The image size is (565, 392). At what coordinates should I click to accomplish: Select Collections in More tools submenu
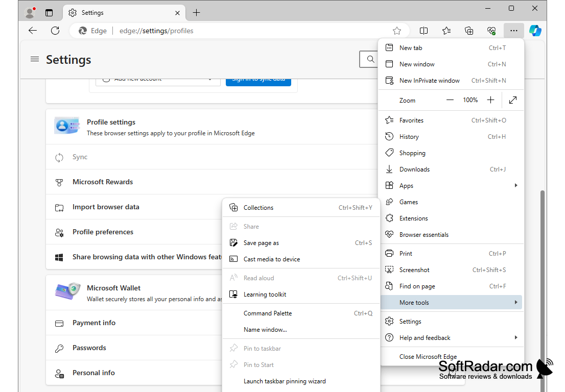pos(301,208)
